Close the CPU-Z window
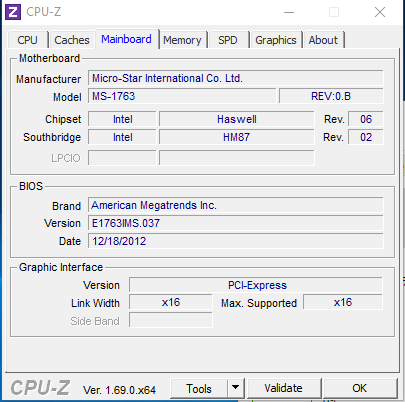 pyautogui.click(x=380, y=12)
